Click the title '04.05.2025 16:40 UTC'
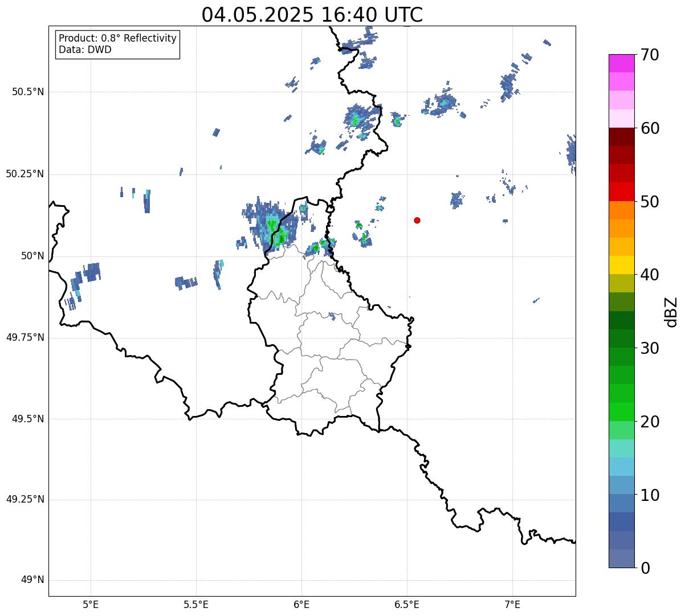This screenshot has height=616, width=685. (x=312, y=15)
